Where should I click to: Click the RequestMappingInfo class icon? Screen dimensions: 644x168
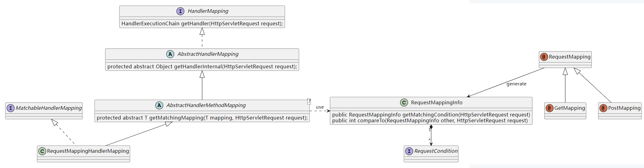tap(404, 103)
